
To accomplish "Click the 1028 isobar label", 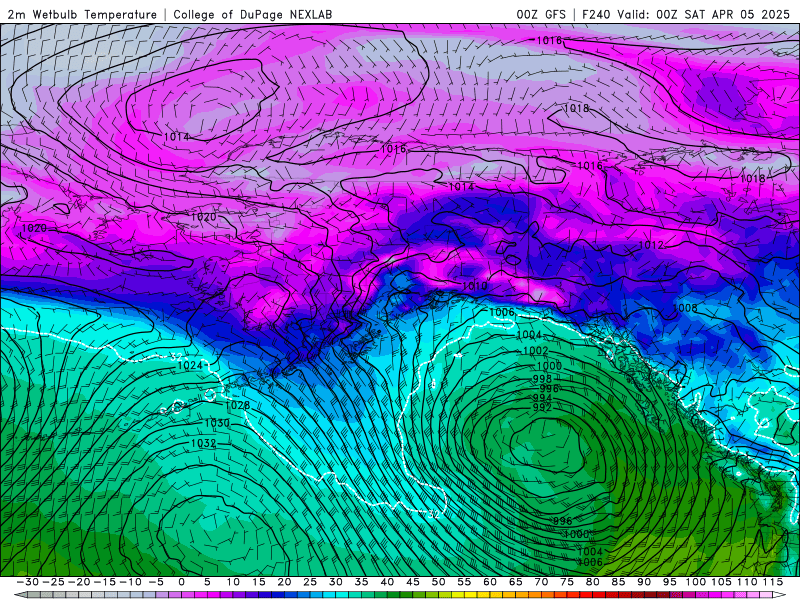I will [237, 405].
